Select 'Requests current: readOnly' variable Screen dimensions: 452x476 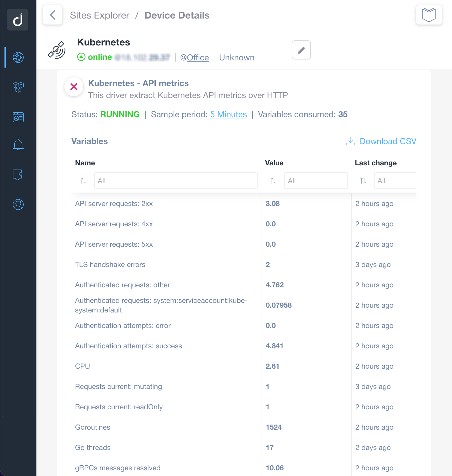(x=119, y=407)
